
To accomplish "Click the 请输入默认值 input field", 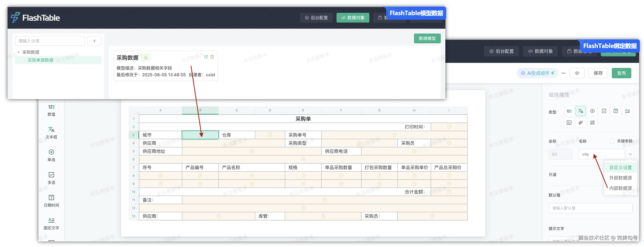I will [590, 208].
